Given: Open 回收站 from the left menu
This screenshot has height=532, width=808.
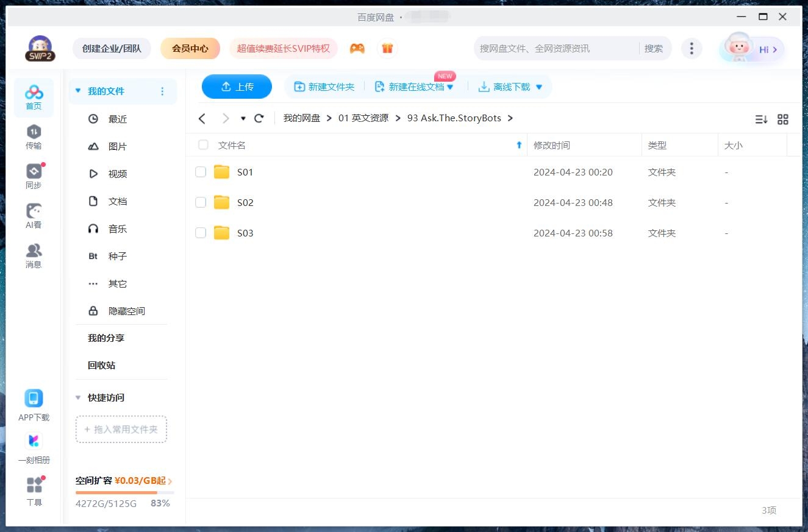Looking at the screenshot, I should coord(101,365).
